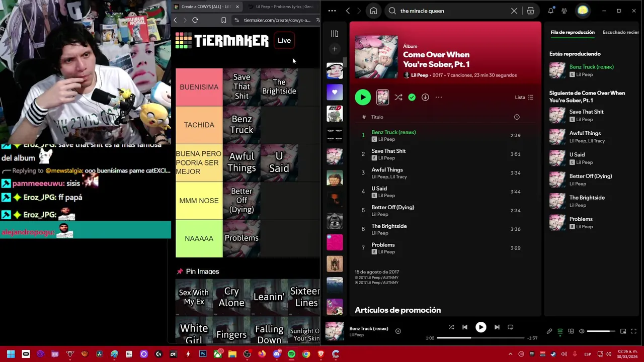The image size is (644, 362).
Task: Open Photoshop from the taskbar
Action: tap(203, 354)
